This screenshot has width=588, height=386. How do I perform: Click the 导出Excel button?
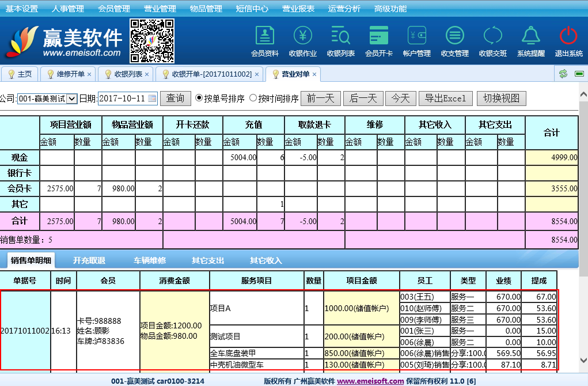coord(445,99)
